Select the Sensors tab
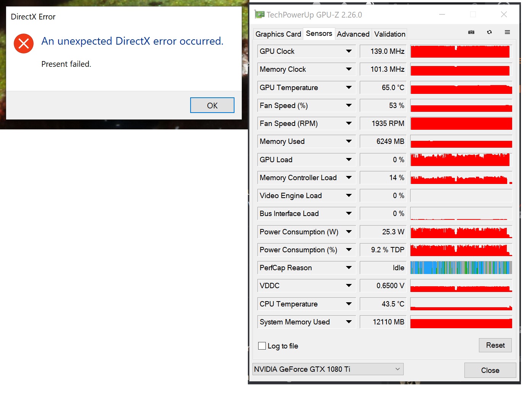 tap(319, 34)
